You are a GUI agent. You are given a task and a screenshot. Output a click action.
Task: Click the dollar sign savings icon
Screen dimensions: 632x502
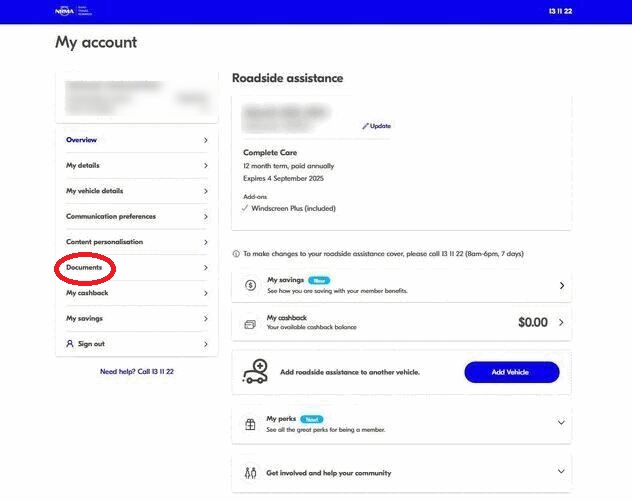point(250,286)
